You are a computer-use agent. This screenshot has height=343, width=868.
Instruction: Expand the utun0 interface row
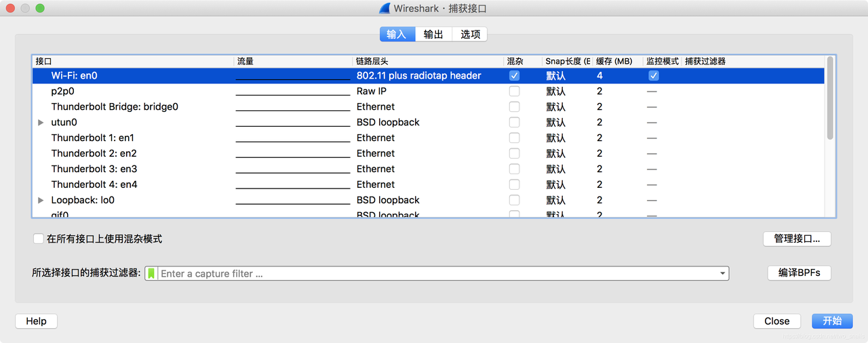41,123
